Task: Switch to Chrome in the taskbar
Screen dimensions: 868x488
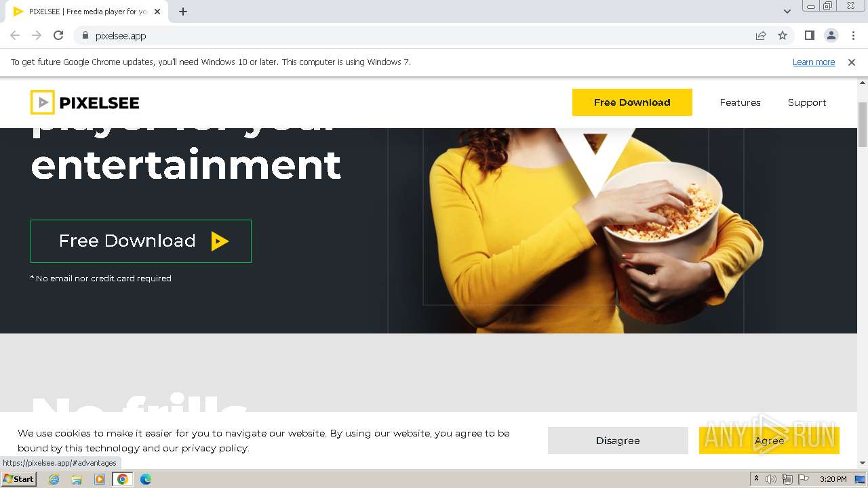Action: click(x=123, y=479)
